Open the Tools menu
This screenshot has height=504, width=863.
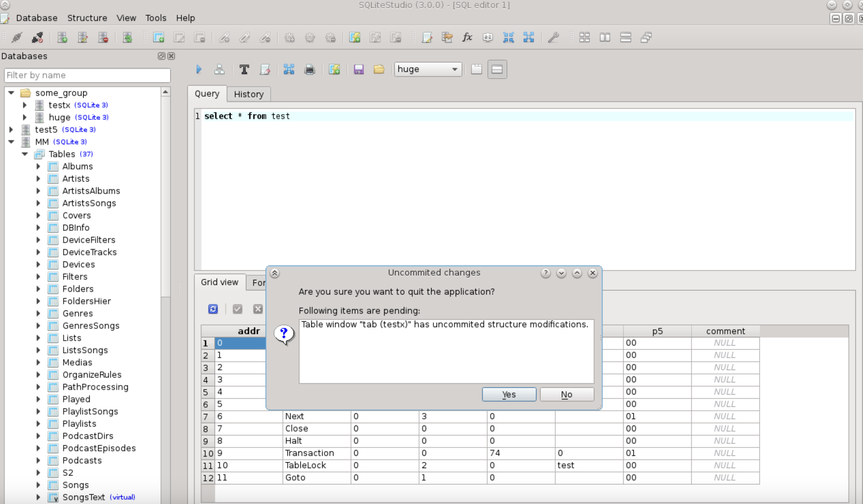(x=156, y=18)
